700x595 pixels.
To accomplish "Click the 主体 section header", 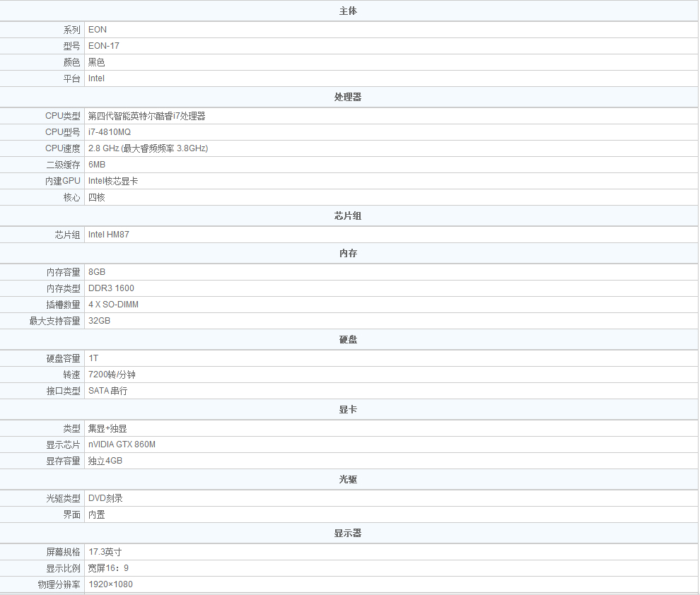I will click(x=348, y=11).
